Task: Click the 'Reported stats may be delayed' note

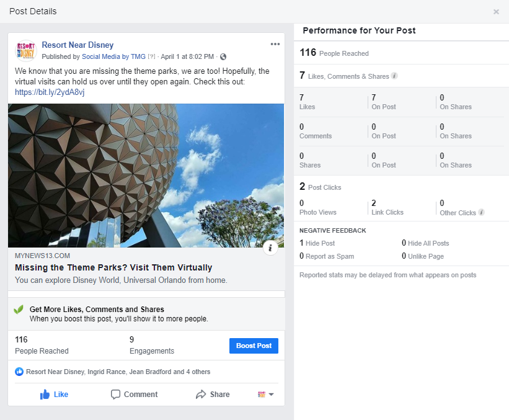Action: tap(388, 275)
